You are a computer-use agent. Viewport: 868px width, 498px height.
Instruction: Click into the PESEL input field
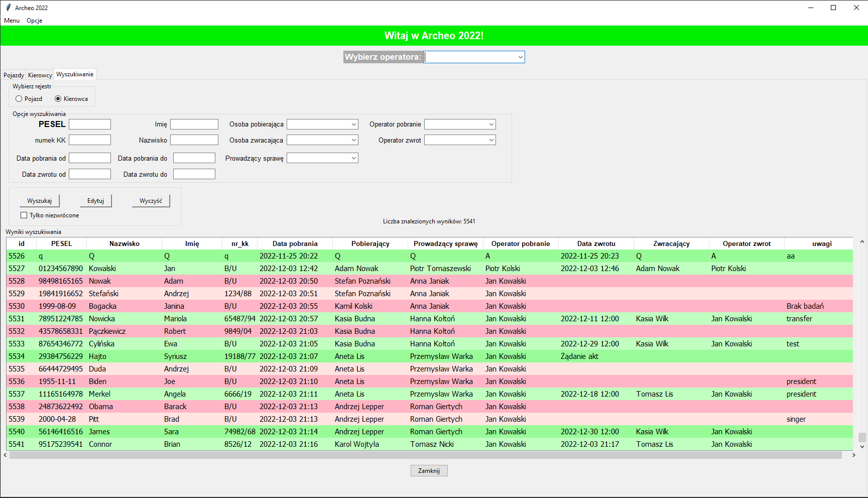point(90,125)
